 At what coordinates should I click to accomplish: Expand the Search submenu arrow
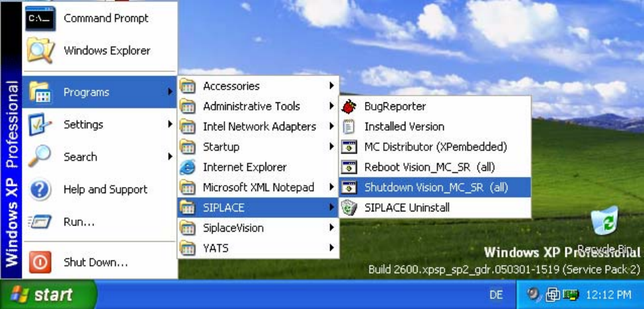point(169,156)
